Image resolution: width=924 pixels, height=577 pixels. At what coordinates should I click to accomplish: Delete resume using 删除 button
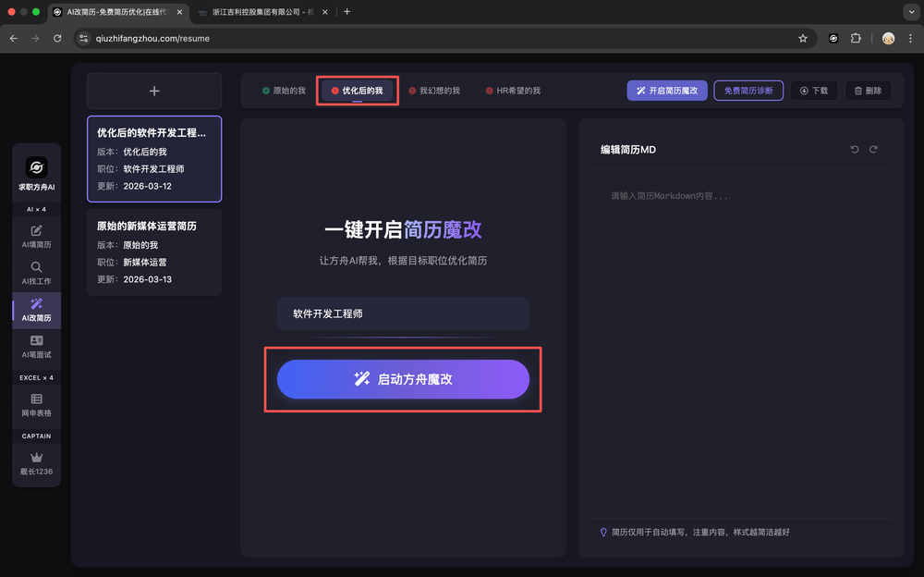pyautogui.click(x=868, y=91)
